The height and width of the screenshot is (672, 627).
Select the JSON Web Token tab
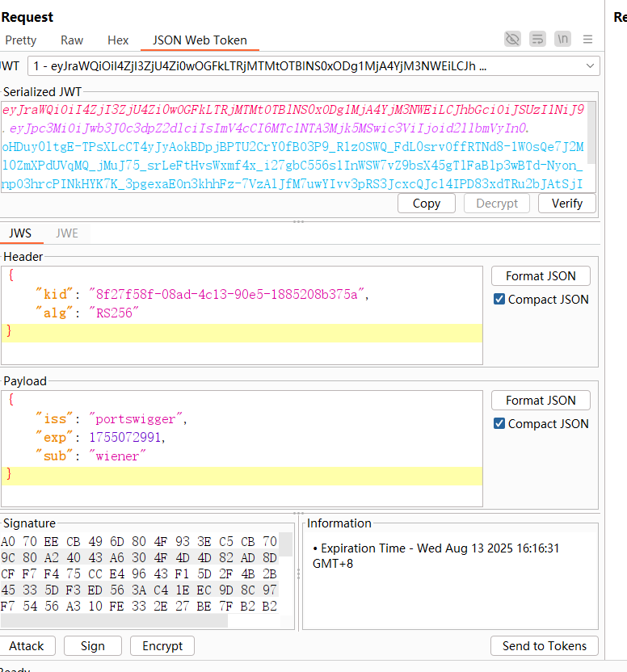[x=200, y=40]
